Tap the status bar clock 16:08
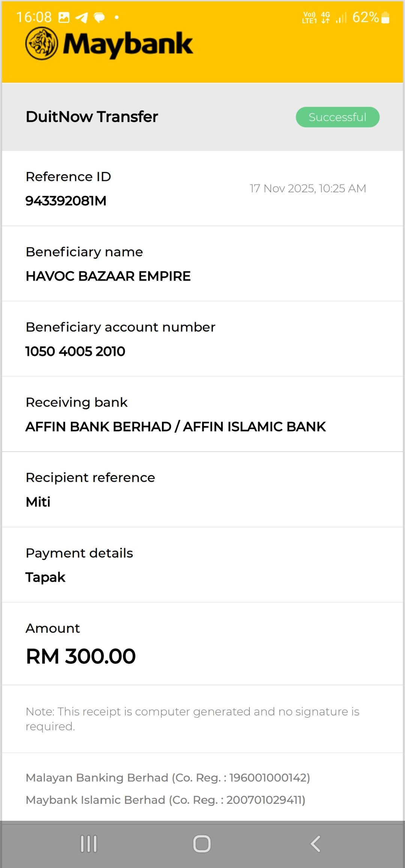Image resolution: width=405 pixels, height=868 pixels. pyautogui.click(x=34, y=17)
